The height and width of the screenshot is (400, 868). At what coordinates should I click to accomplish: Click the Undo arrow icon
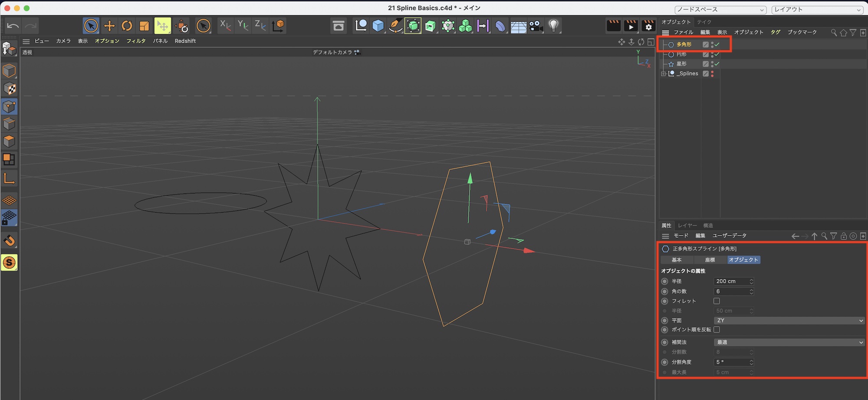(x=13, y=26)
